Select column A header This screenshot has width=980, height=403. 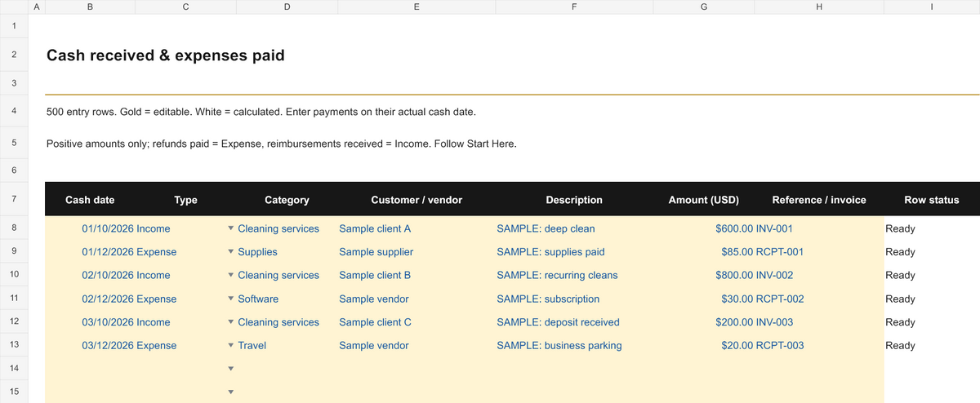pyautogui.click(x=36, y=7)
